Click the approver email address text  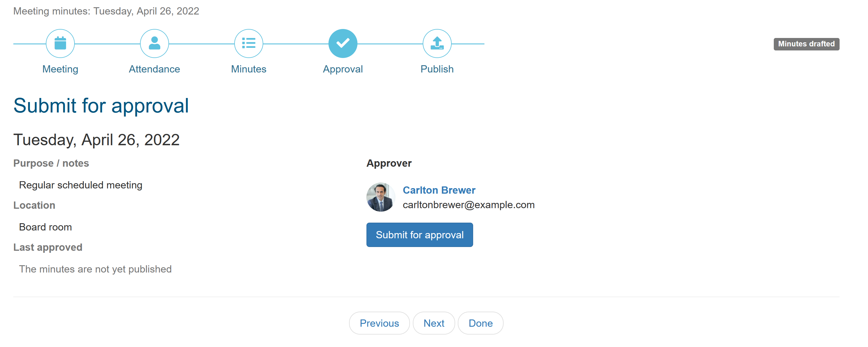(x=468, y=205)
